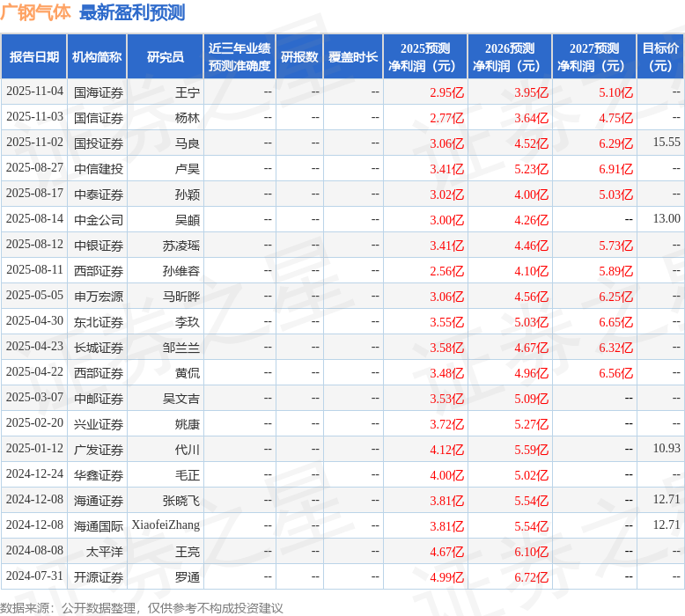Click the 中金公司 institution cell

(x=99, y=220)
